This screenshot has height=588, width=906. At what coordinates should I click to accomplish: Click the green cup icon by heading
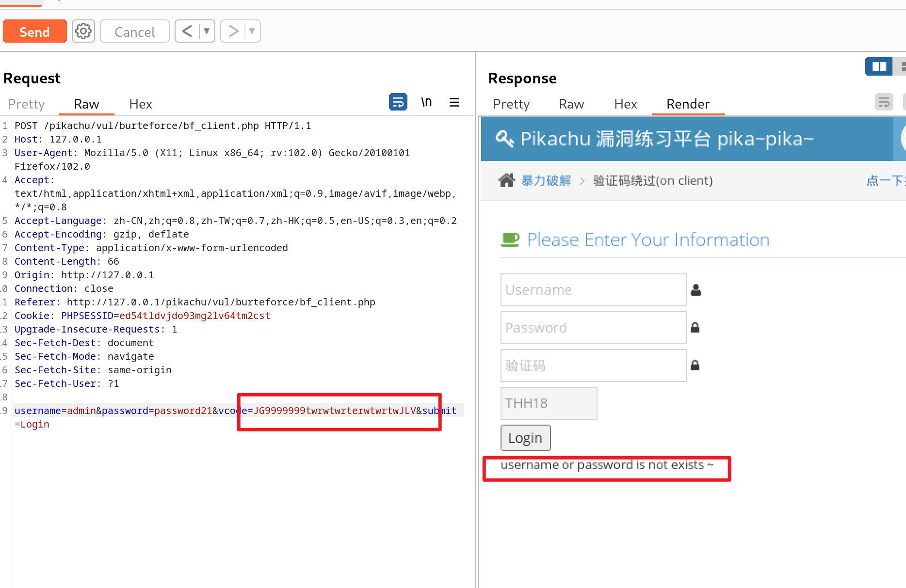[510, 239]
